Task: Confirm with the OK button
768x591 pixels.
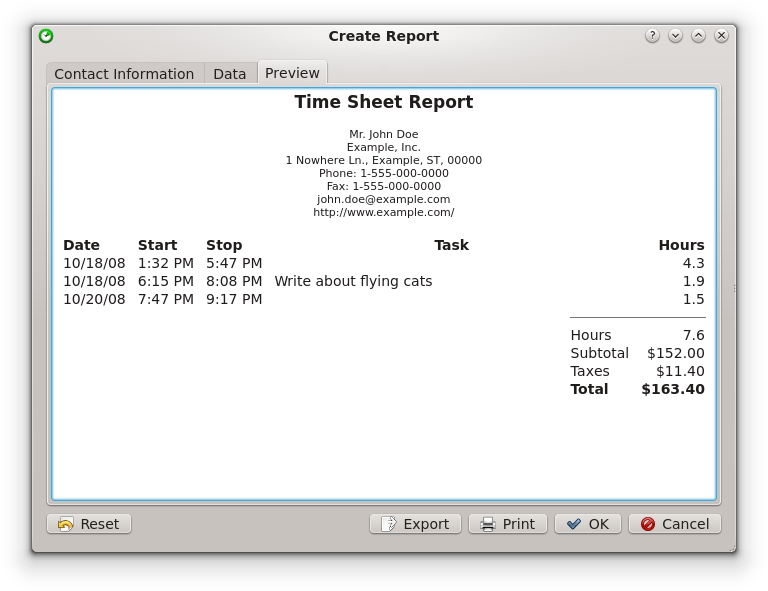Action: (x=588, y=524)
